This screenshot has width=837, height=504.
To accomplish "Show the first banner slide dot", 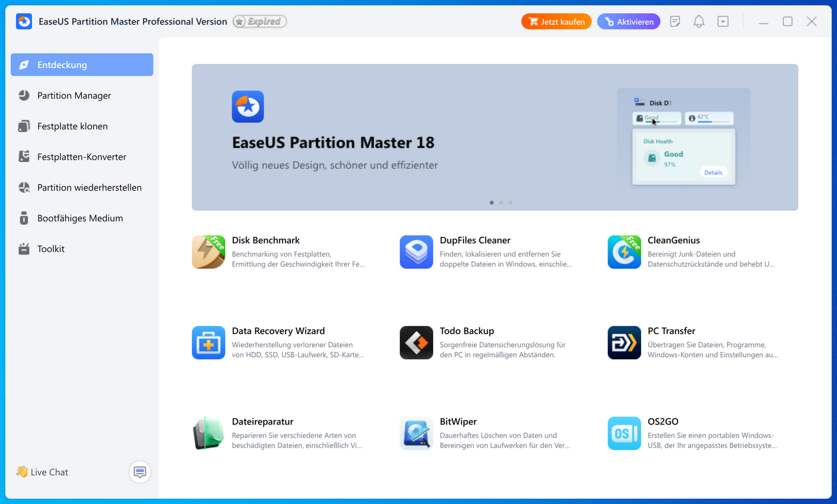I will pos(492,203).
